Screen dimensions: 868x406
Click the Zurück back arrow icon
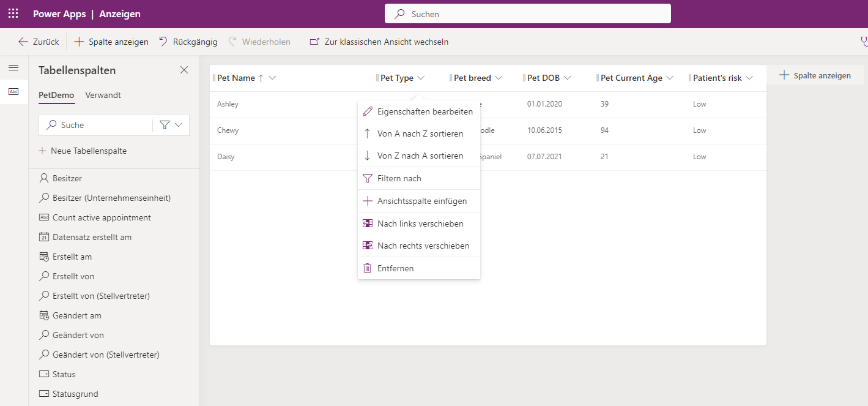pyautogui.click(x=23, y=42)
